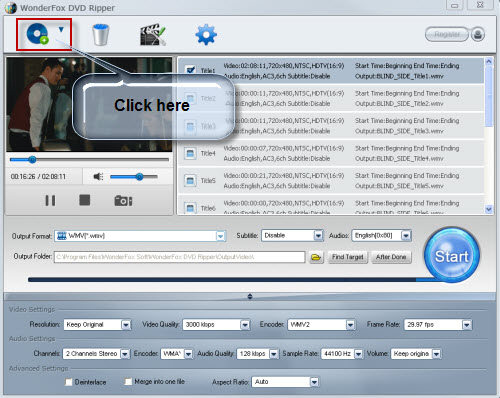Check the Title2 checkbox
This screenshot has width=500, height=398.
click(x=190, y=98)
